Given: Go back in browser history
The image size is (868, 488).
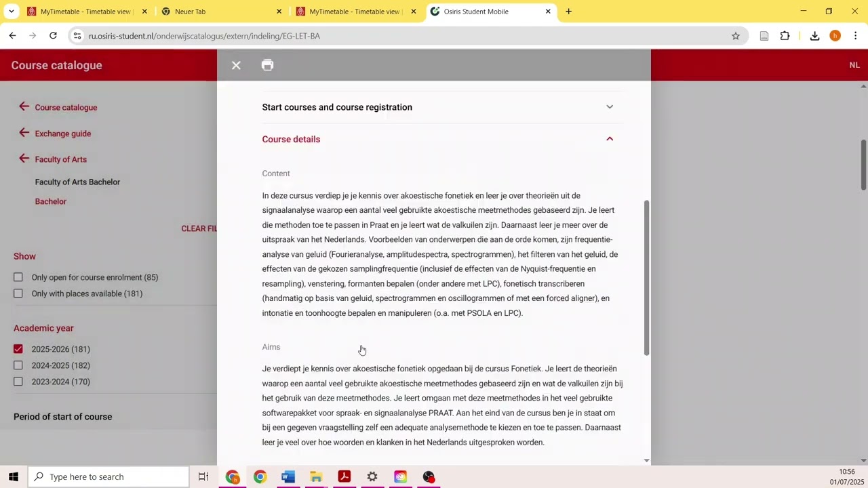Looking at the screenshot, I should point(12,36).
